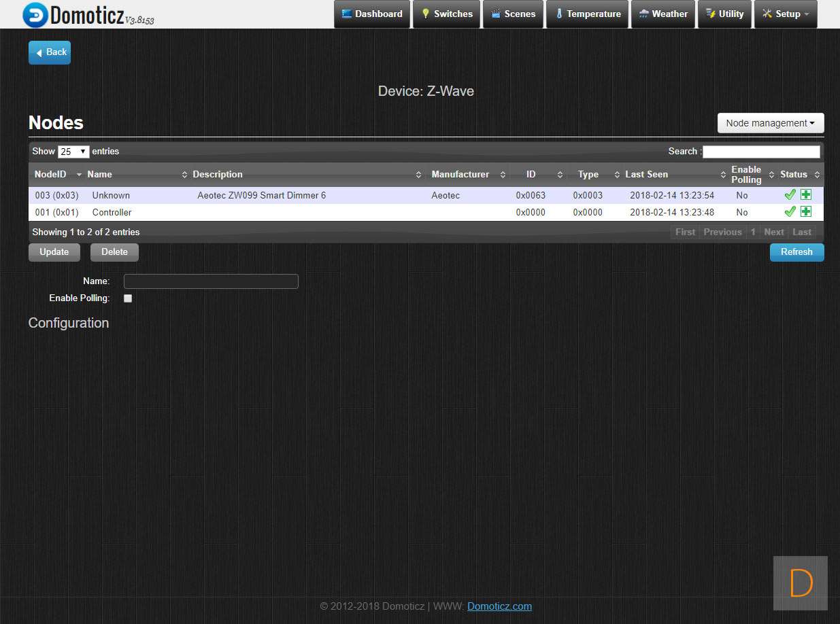The image size is (840, 624).
Task: Open the Setup menu dropdown
Action: (x=786, y=14)
